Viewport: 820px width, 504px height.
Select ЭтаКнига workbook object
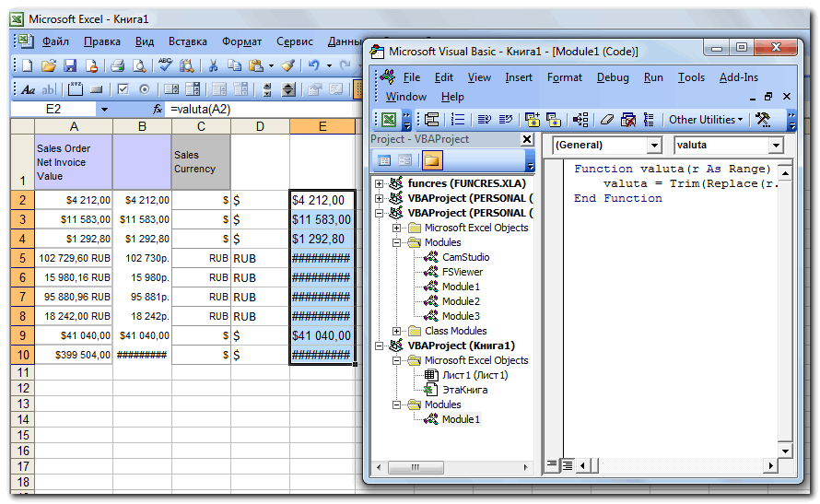pyautogui.click(x=464, y=390)
